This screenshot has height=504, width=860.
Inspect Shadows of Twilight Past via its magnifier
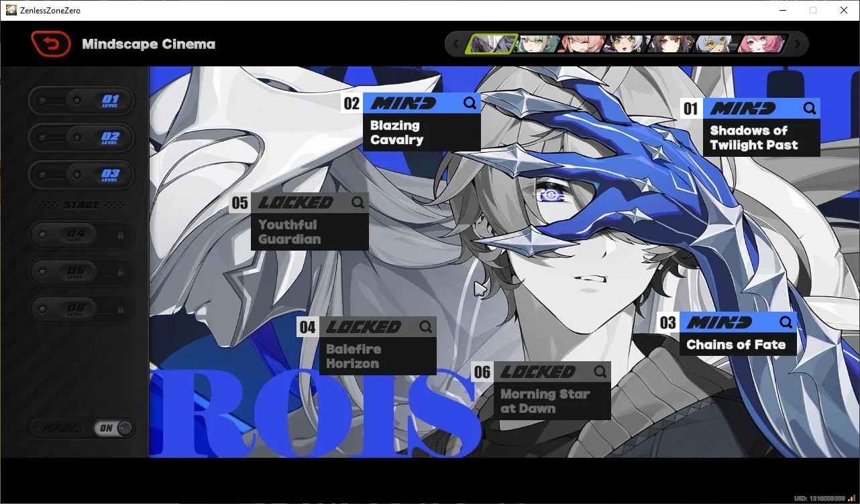click(810, 109)
